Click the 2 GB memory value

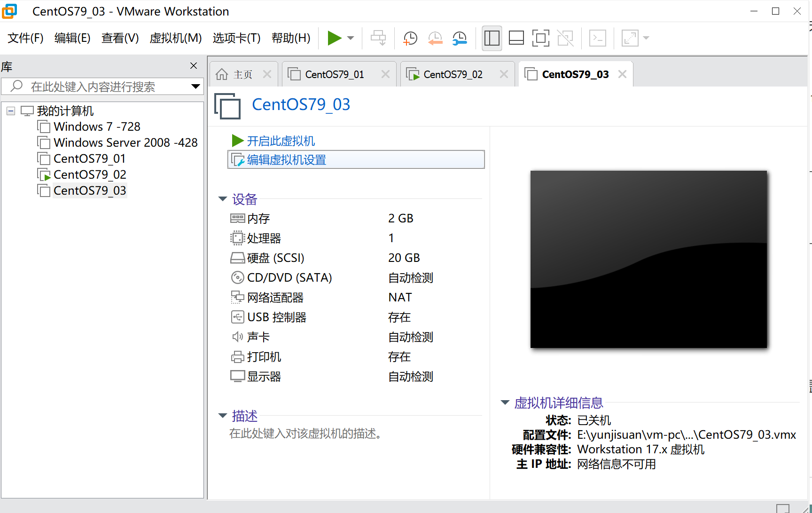(x=400, y=218)
